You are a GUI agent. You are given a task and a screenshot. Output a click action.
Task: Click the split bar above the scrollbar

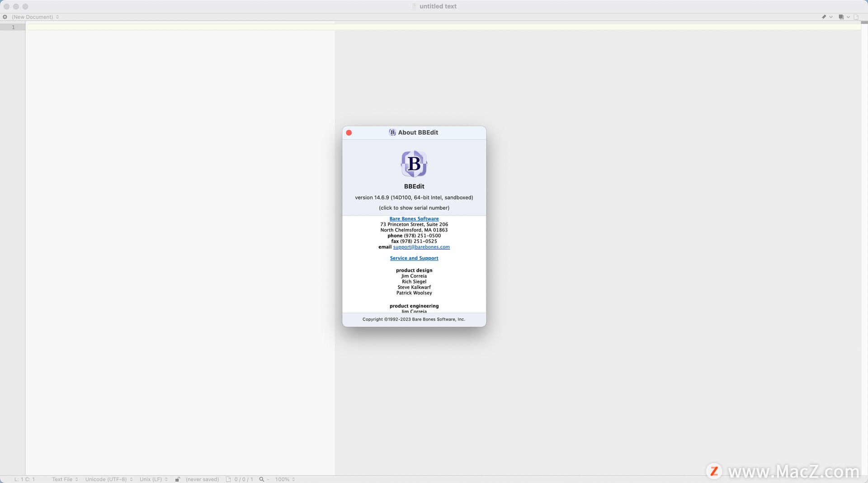(x=864, y=22)
